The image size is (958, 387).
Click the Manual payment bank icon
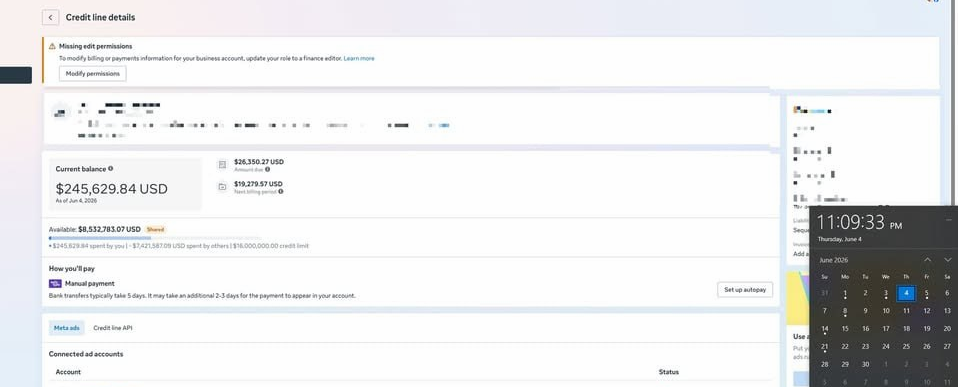point(55,284)
